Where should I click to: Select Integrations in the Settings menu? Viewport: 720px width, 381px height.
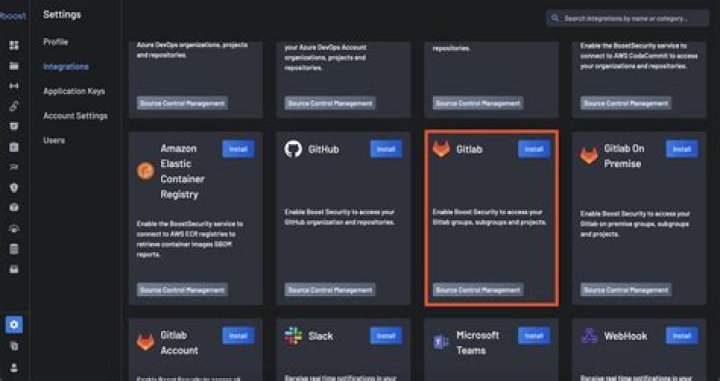pos(66,67)
